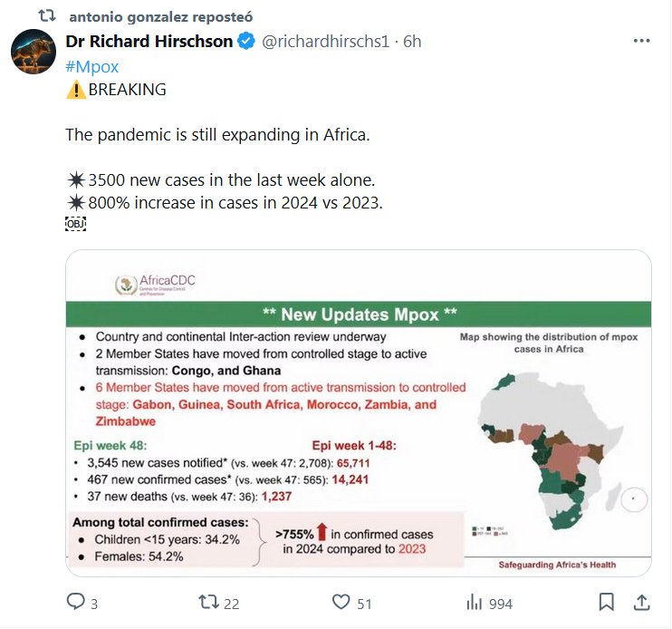Screen dimensions: 672x629
Task: Click the share upload arrow icon
Action: (641, 603)
